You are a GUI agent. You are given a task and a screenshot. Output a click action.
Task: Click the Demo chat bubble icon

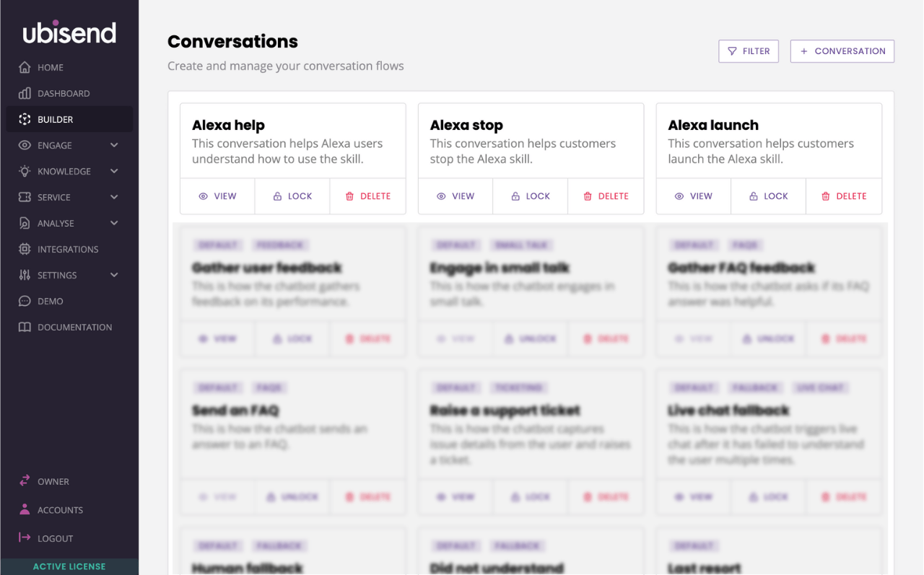[25, 301]
